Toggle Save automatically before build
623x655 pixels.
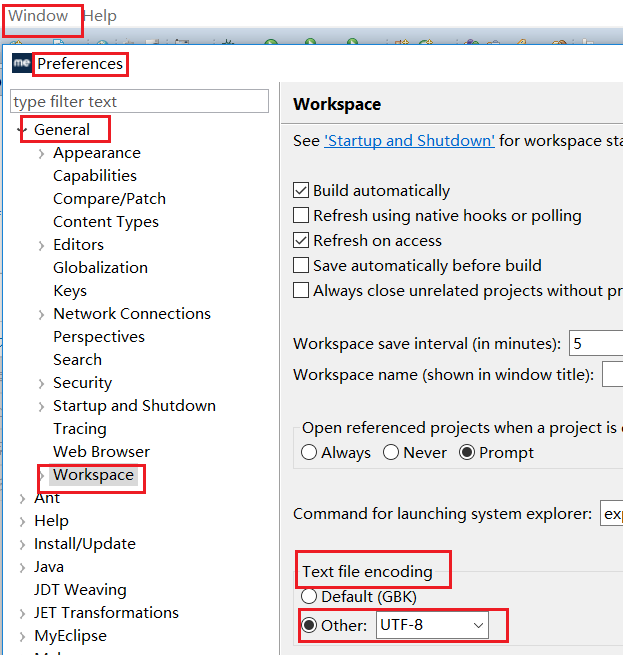tap(301, 265)
